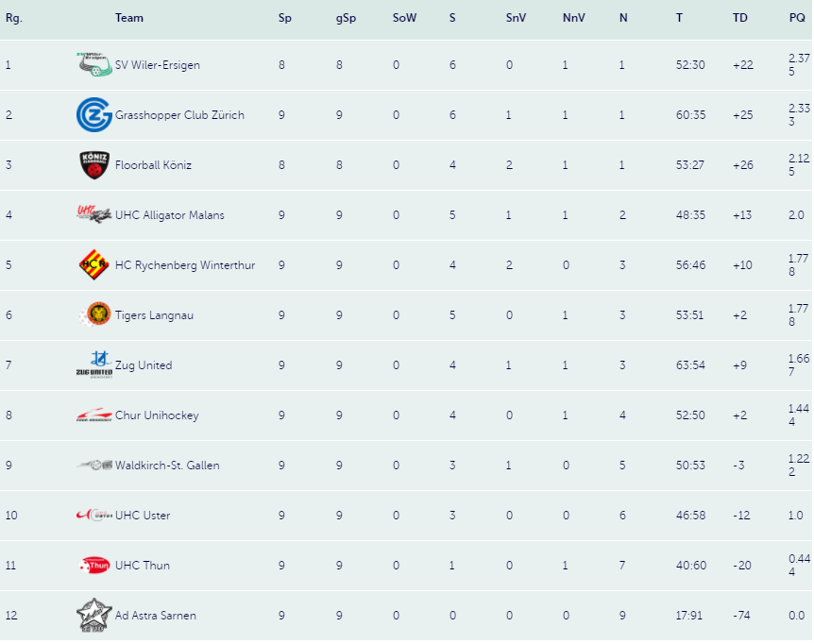This screenshot has height=644, width=814.
Task: Click the Grasshopper Club Zürich GC logo
Action: point(94,114)
